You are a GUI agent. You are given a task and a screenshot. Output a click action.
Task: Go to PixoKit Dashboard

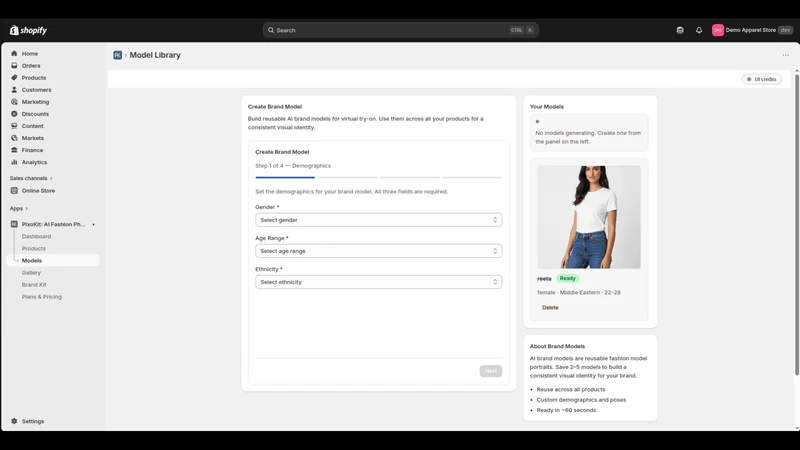pos(36,236)
